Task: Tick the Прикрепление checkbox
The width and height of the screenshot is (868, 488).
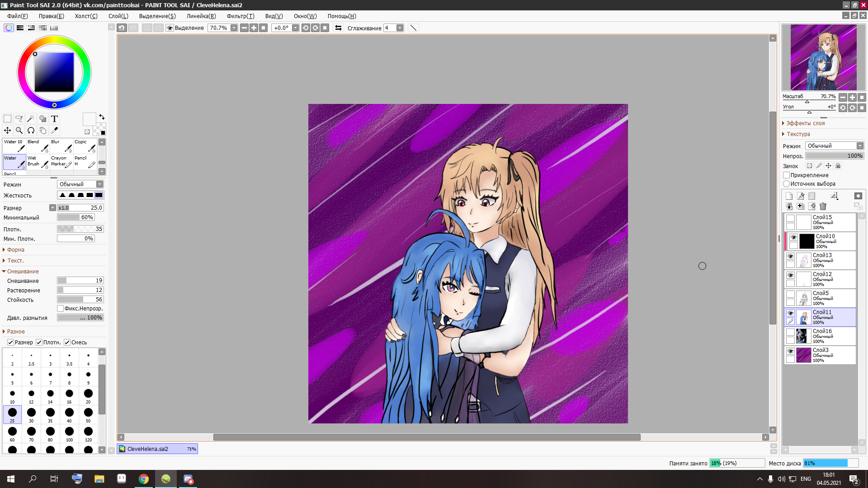Action: (787, 175)
